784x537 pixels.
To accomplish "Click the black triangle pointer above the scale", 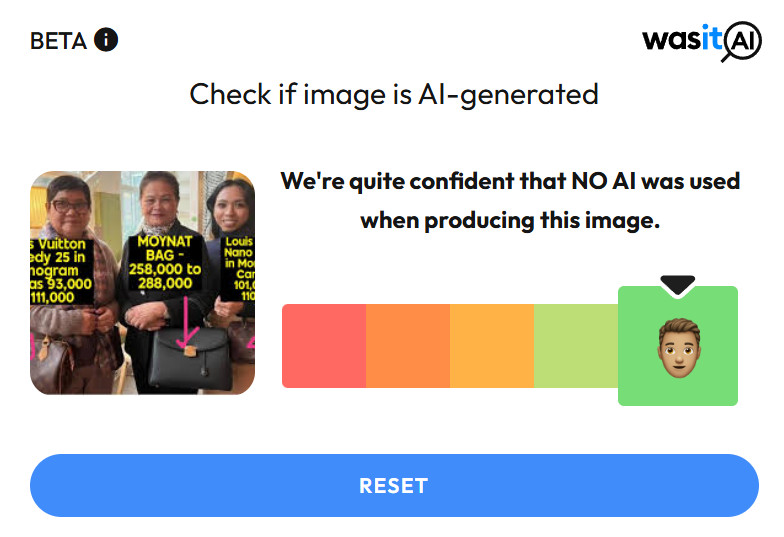I will click(x=677, y=285).
